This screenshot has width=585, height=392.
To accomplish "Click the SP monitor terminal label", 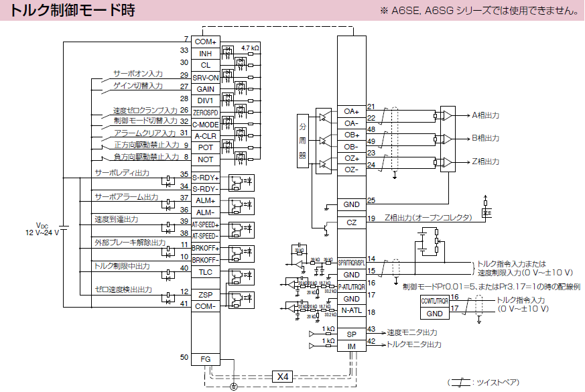I will pos(351,334).
